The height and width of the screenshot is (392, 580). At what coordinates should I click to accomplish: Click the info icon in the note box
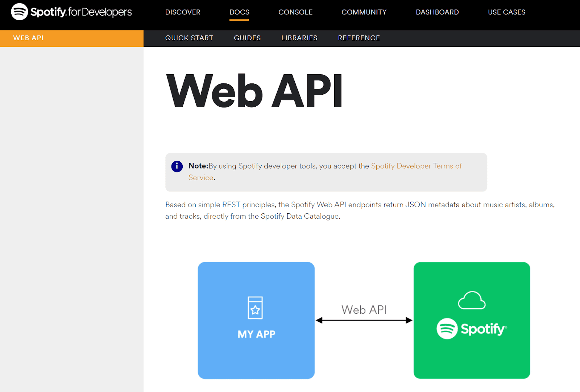point(177,166)
